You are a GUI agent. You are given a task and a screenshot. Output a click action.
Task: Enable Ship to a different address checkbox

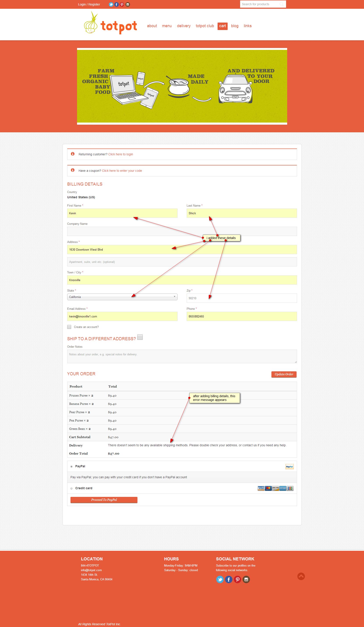(140, 337)
